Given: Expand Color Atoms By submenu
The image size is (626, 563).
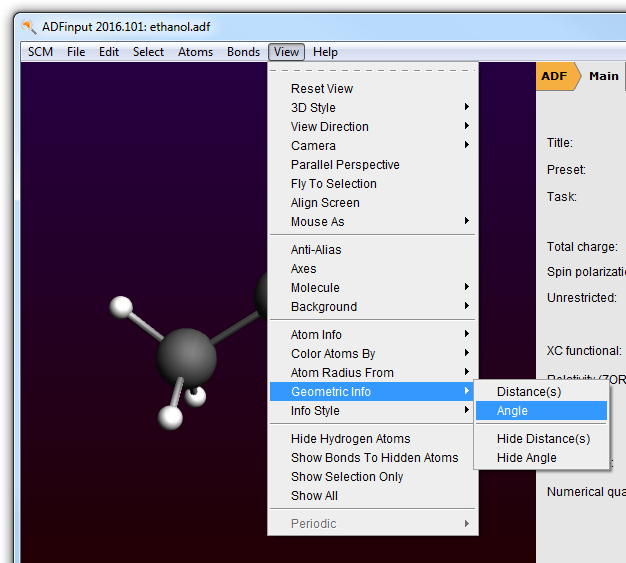Looking at the screenshot, I should tap(372, 354).
